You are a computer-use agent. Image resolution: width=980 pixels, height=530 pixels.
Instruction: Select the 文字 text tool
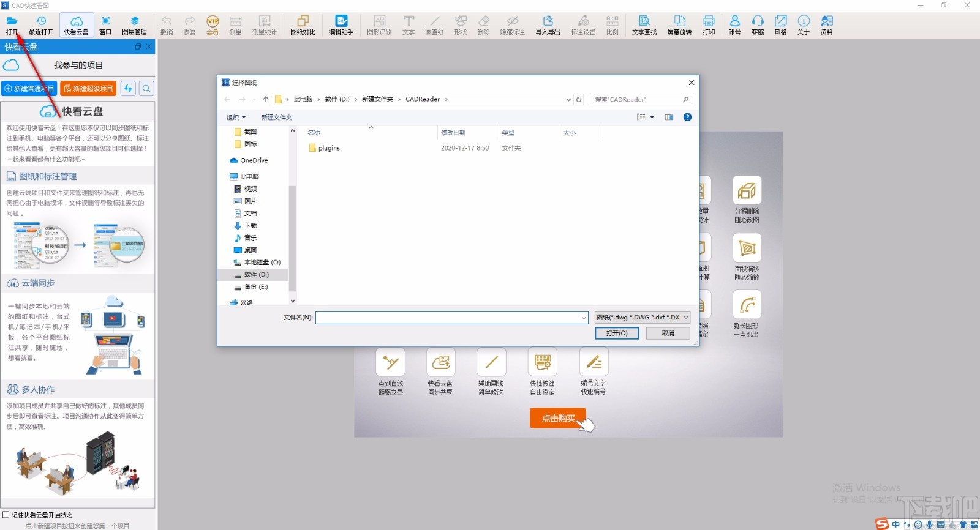[409, 24]
